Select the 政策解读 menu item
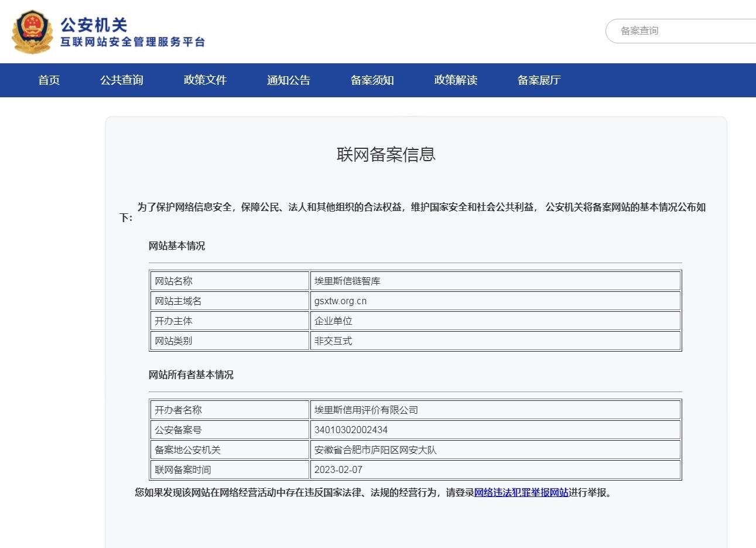Image resolution: width=756 pixels, height=548 pixels. tap(455, 80)
